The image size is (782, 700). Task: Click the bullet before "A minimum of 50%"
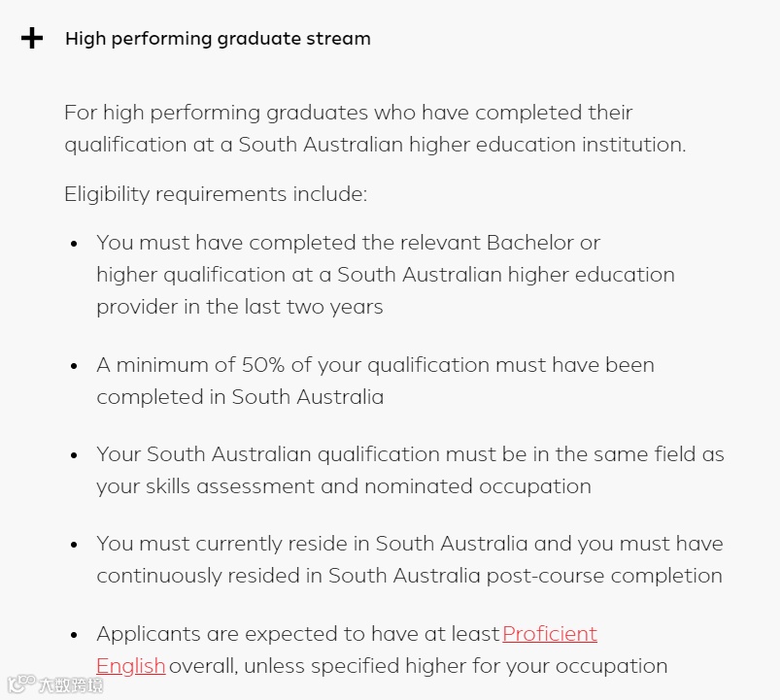coord(74,367)
